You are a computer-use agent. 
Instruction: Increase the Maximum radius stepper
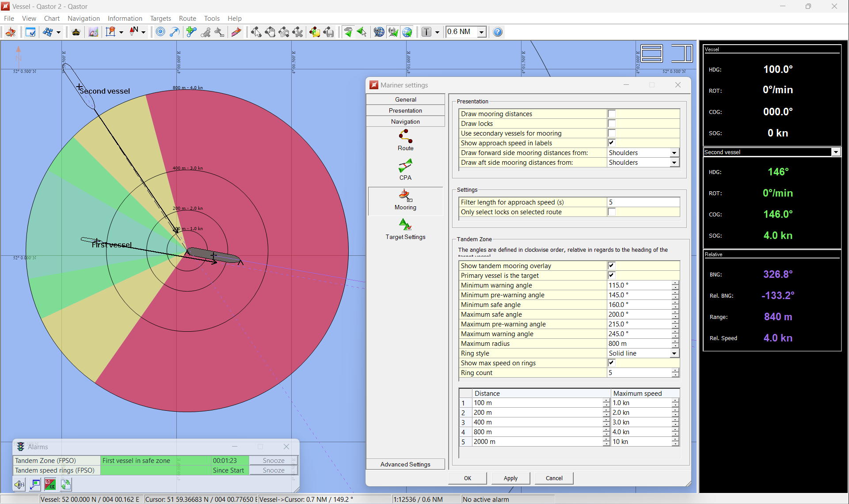[675, 341]
